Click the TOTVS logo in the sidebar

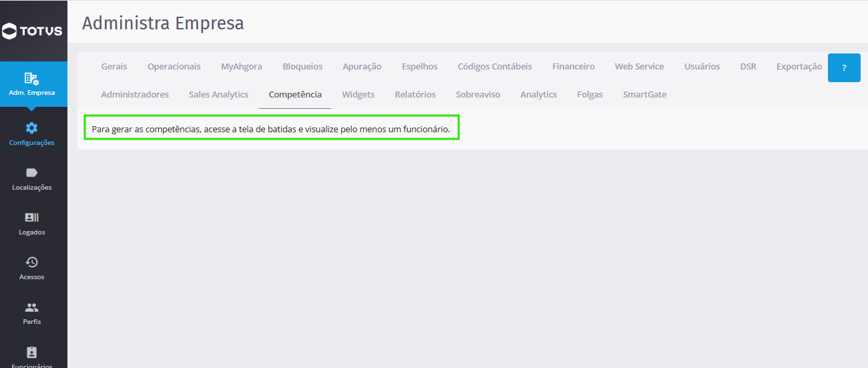coord(32,31)
